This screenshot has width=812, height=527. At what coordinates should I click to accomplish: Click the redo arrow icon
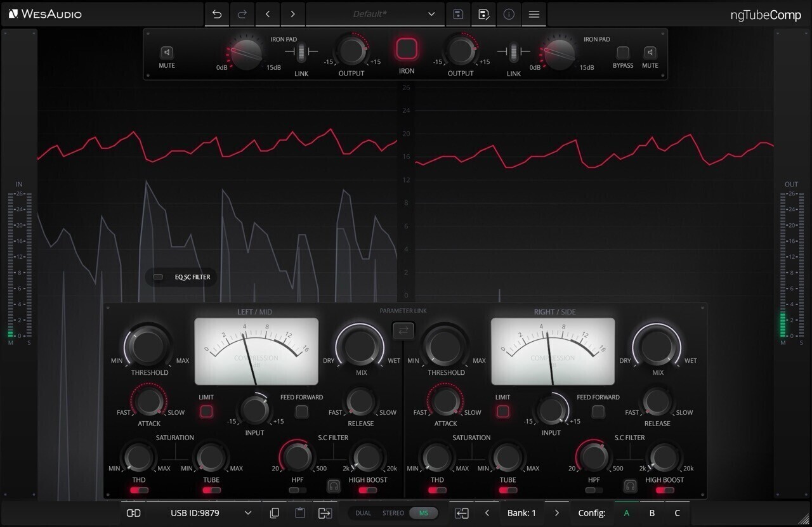(242, 14)
